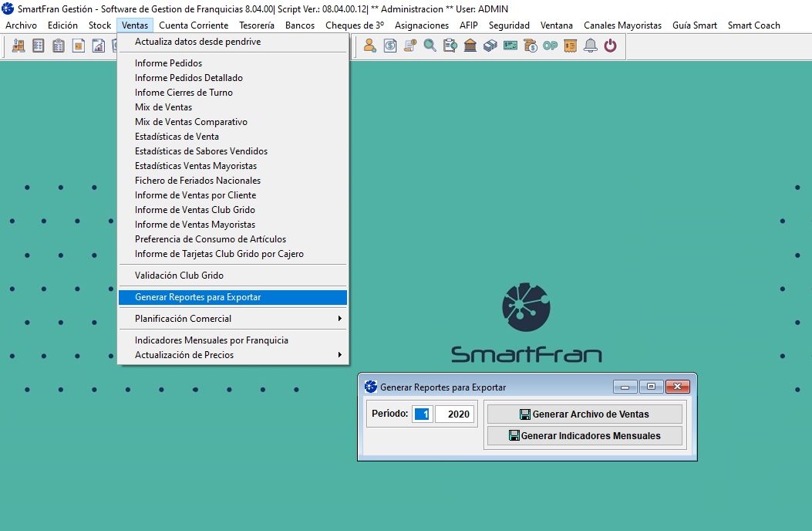Open the bell notifications icon
The image size is (812, 531).
(x=590, y=46)
